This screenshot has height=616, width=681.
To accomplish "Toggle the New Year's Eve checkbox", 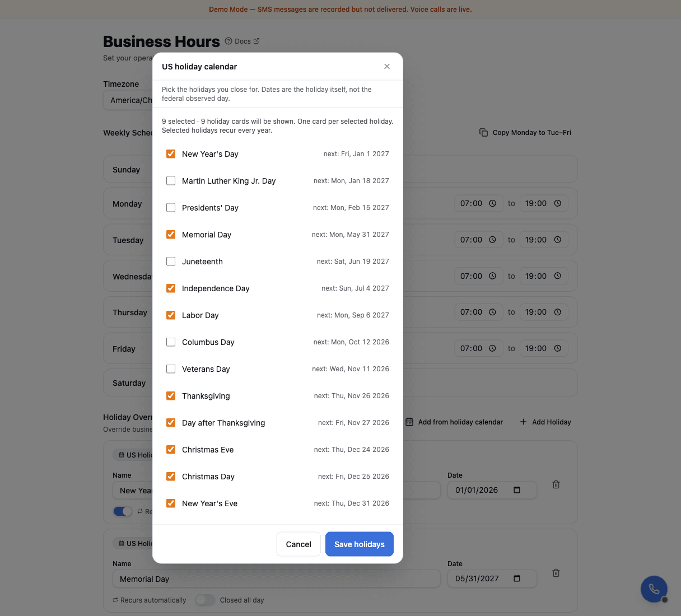I will [x=171, y=503].
